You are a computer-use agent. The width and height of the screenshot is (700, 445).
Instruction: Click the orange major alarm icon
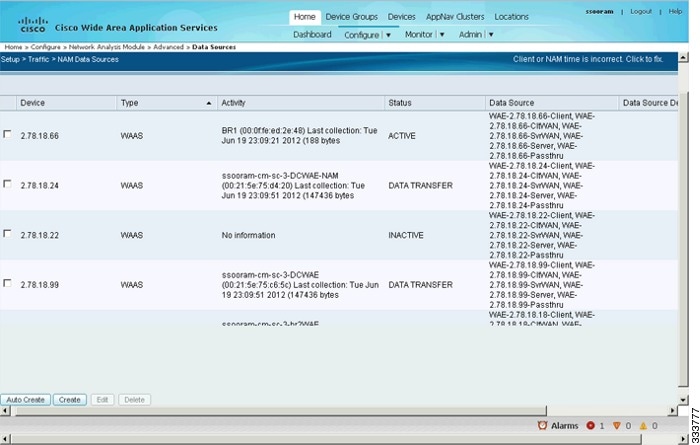[617, 426]
